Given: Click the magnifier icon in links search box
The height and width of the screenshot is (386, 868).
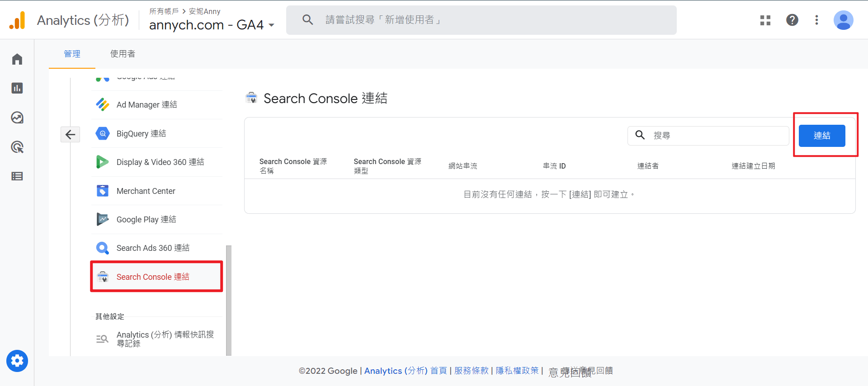Looking at the screenshot, I should point(640,135).
